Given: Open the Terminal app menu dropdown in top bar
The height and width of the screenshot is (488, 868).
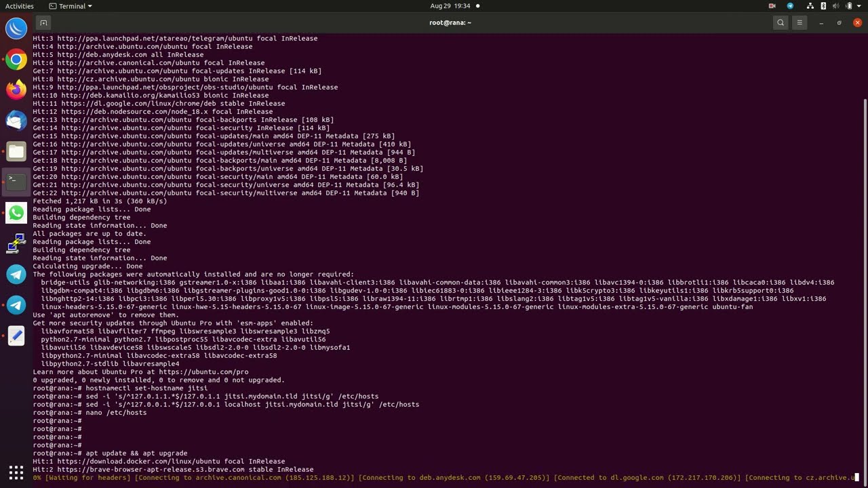Looking at the screenshot, I should [x=71, y=6].
